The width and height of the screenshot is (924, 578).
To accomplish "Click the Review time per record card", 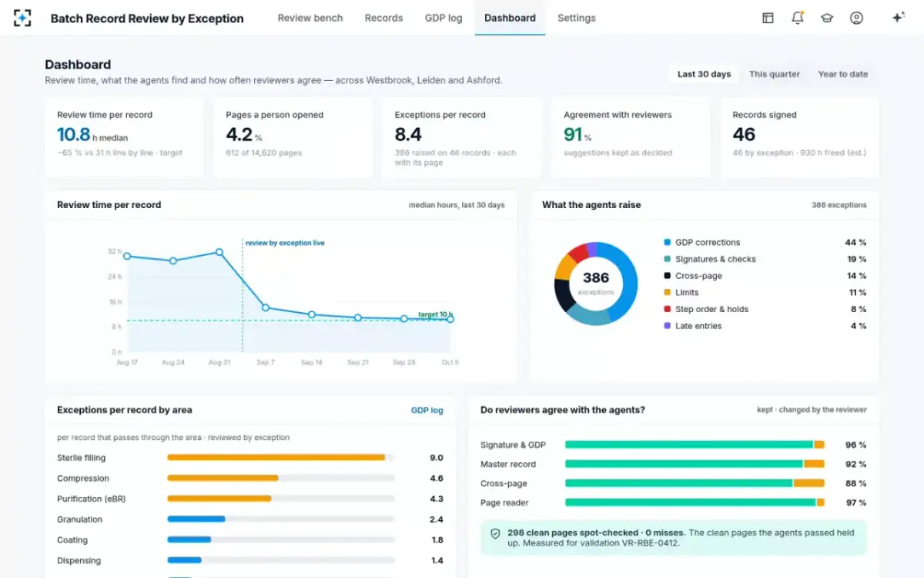I will click(x=124, y=138).
